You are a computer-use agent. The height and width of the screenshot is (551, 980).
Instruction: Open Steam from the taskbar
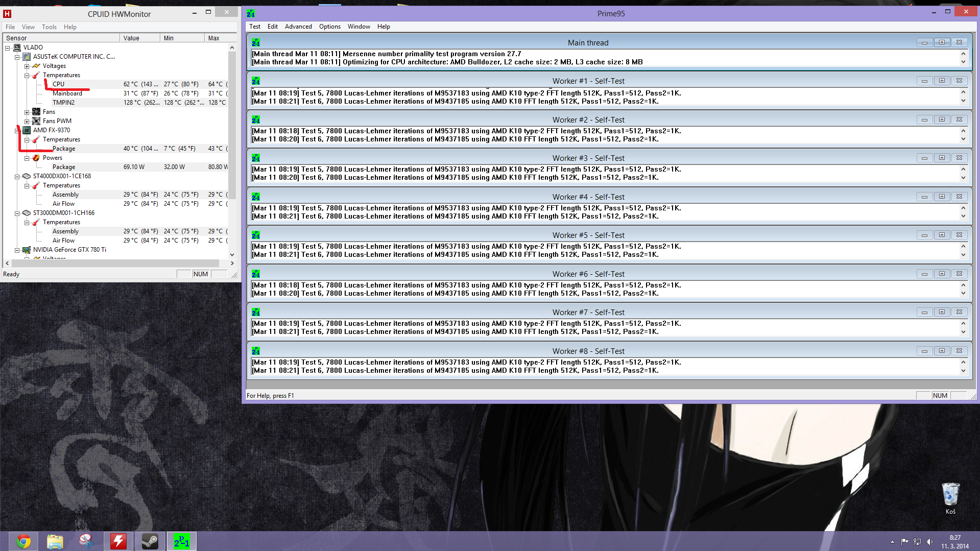[x=150, y=541]
